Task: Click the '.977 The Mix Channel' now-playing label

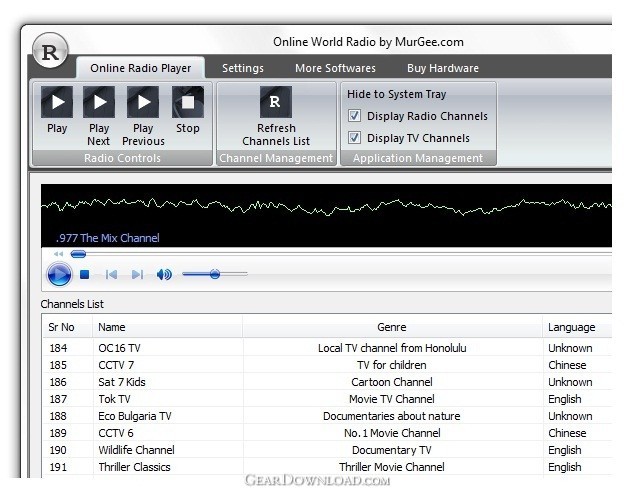Action: pyautogui.click(x=108, y=238)
